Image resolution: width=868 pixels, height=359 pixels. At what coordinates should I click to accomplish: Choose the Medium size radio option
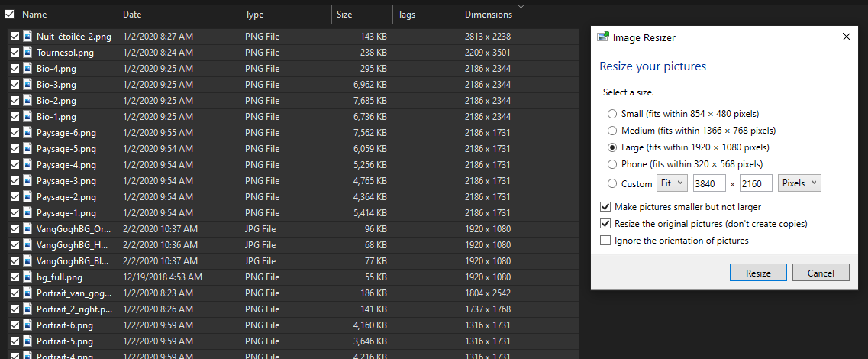[612, 131]
